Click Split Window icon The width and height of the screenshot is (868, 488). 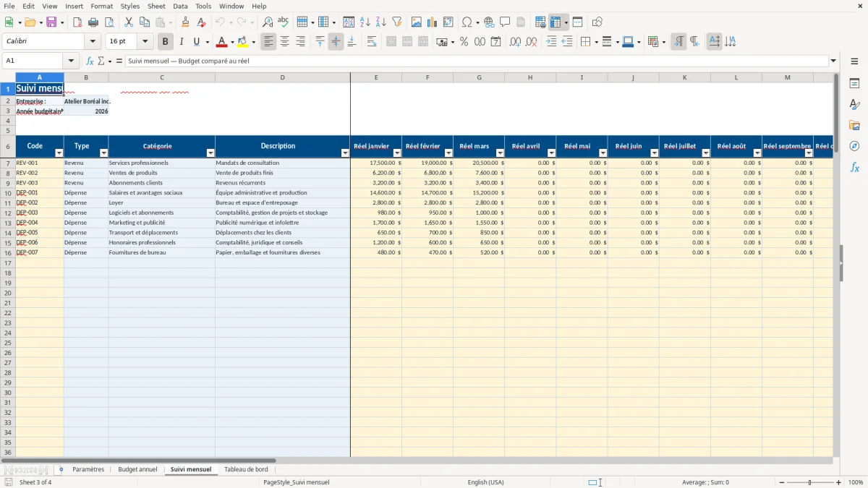point(577,22)
